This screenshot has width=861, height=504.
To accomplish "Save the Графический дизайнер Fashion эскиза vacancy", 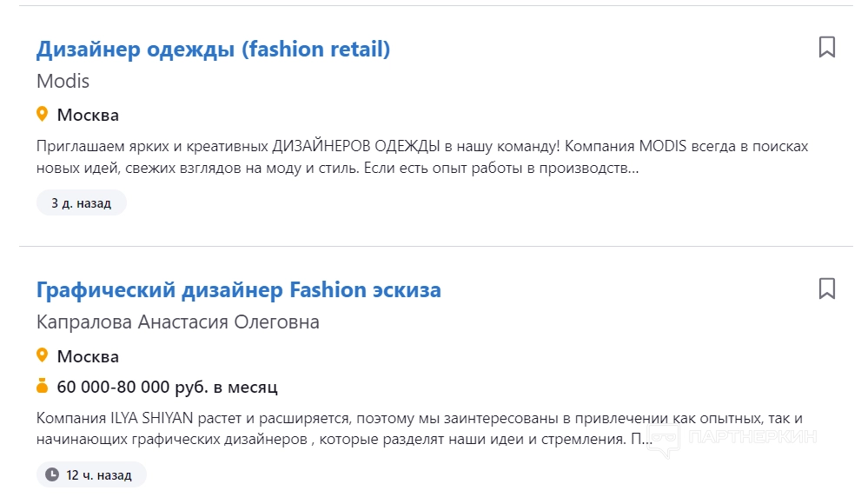I will tap(826, 288).
